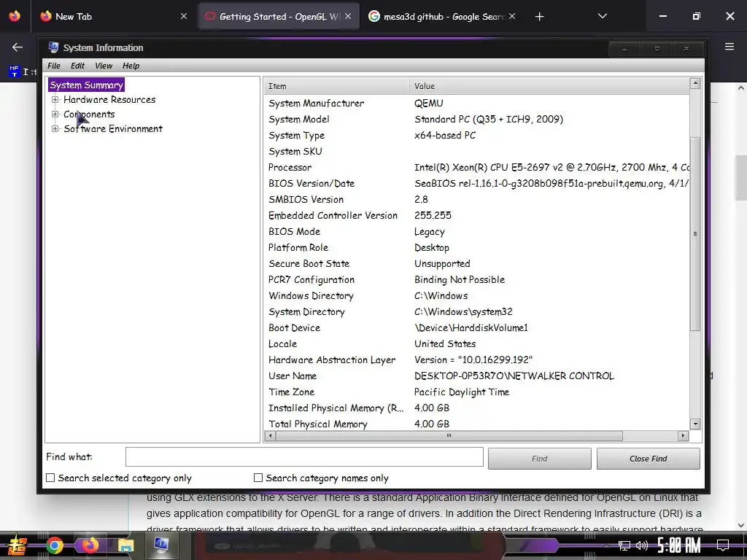Open a new browser tab with plus
This screenshot has width=747, height=560.
pyautogui.click(x=539, y=17)
